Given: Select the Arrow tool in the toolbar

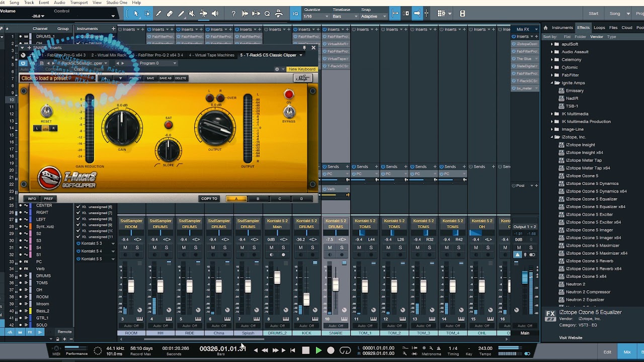Looking at the screenshot, I should click(x=136, y=14).
